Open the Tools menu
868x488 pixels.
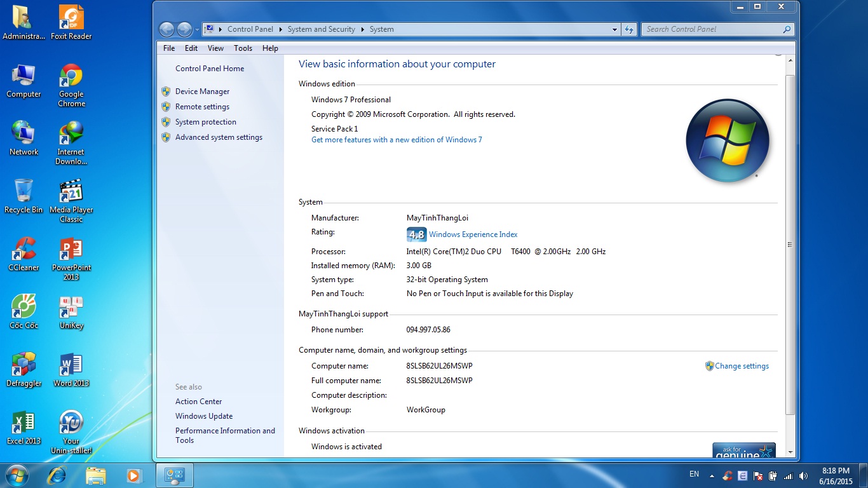tap(243, 48)
